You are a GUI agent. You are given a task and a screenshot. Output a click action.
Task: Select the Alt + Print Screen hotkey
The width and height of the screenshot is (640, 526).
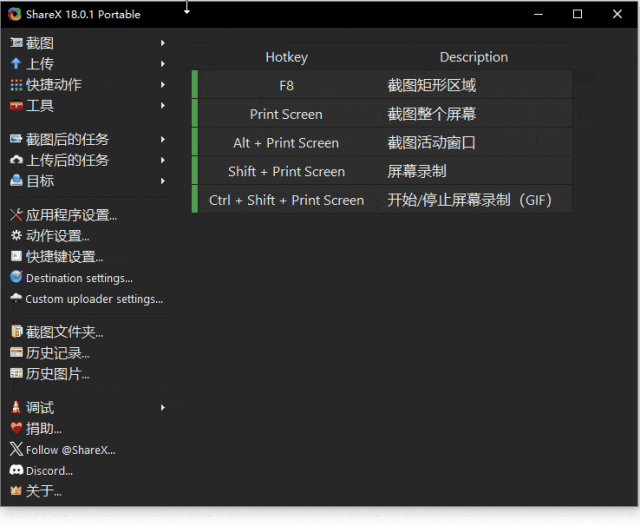tap(286, 142)
